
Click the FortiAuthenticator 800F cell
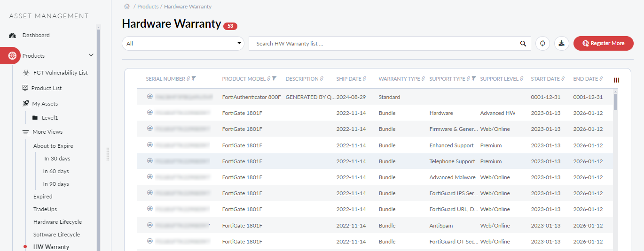pyautogui.click(x=251, y=97)
